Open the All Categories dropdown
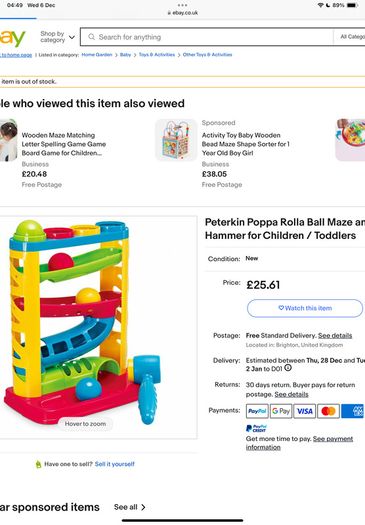 tap(352, 37)
